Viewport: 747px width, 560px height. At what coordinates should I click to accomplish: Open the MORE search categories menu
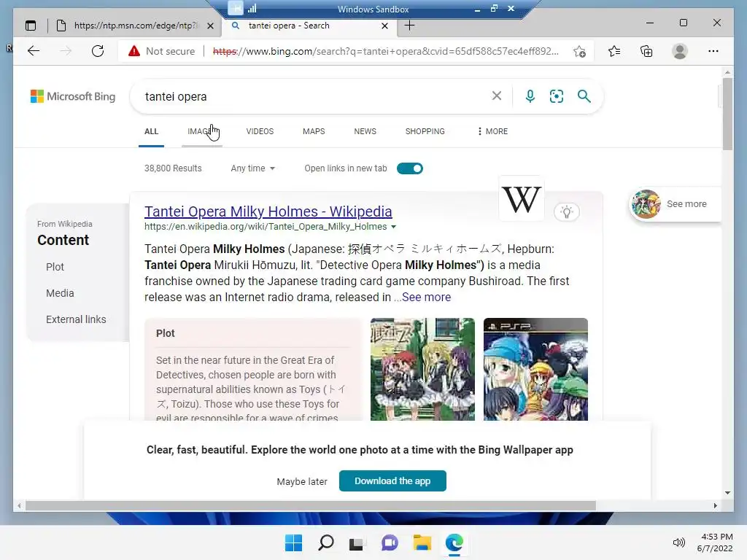(492, 131)
